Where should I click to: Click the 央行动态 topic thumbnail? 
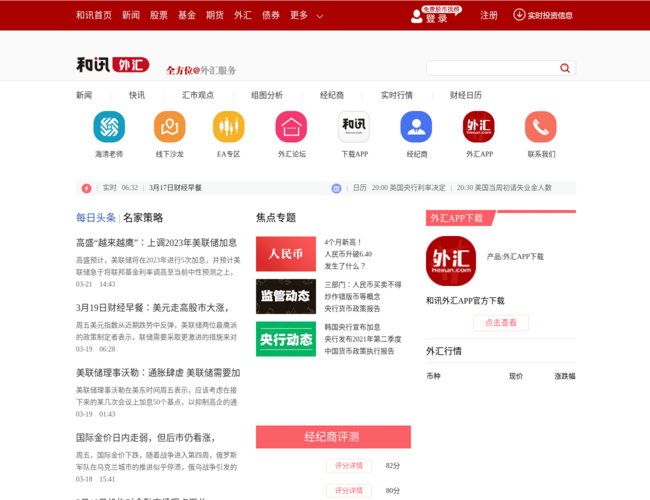(286, 339)
